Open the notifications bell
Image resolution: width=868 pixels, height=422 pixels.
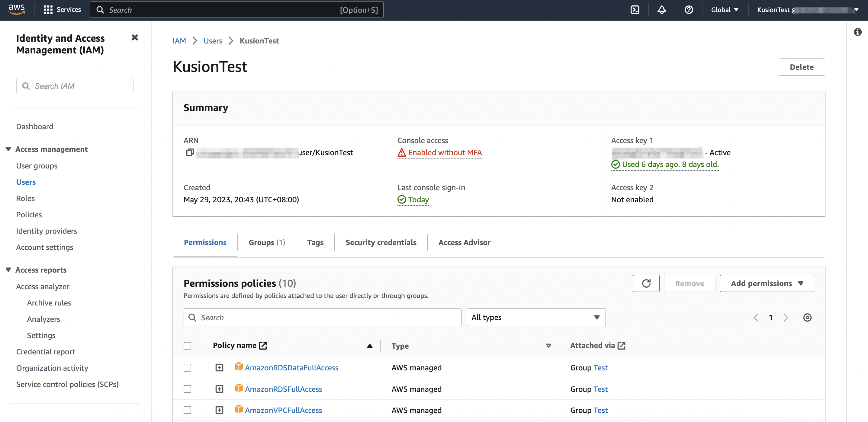661,9
